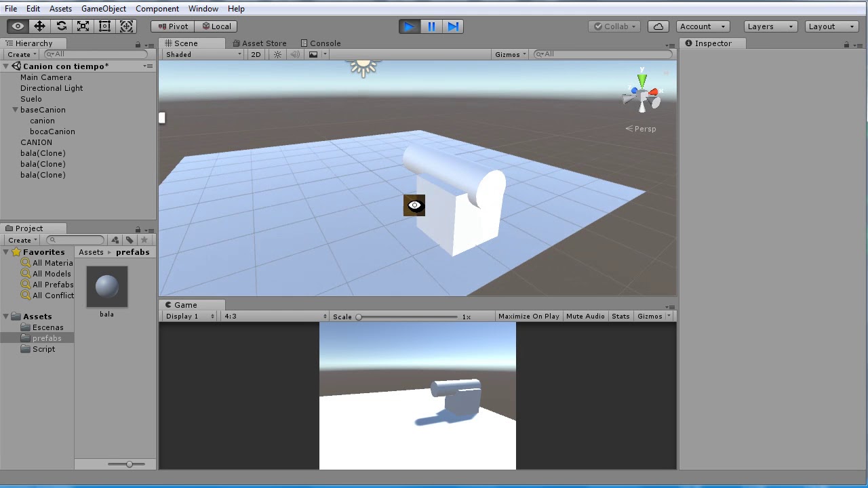Click the Stats button in Game view
The height and width of the screenshot is (488, 868).
tap(620, 317)
